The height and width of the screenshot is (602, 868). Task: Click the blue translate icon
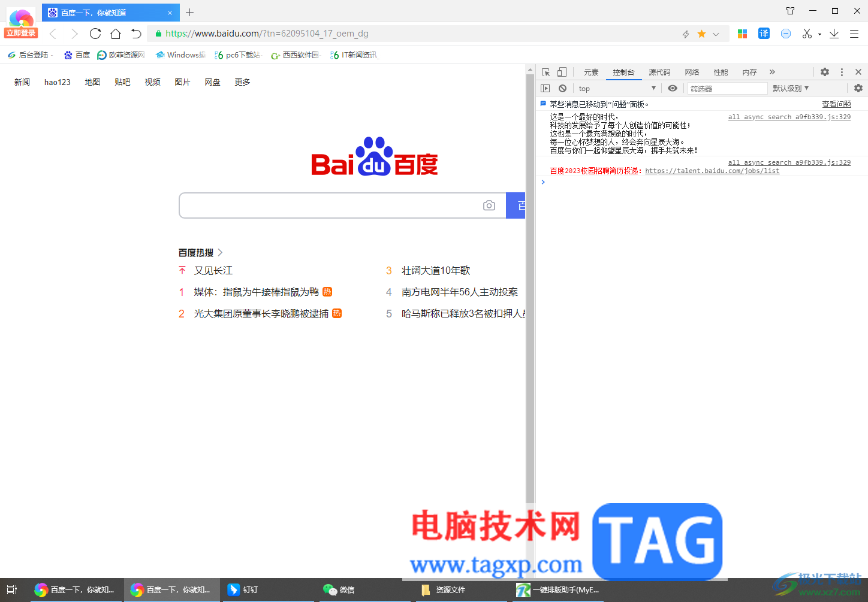tap(764, 34)
